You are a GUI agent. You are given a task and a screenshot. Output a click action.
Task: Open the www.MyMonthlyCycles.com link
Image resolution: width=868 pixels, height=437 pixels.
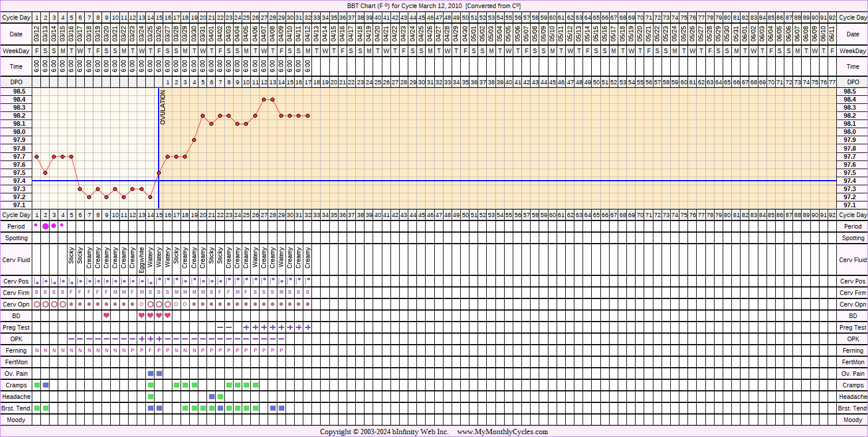point(502,432)
